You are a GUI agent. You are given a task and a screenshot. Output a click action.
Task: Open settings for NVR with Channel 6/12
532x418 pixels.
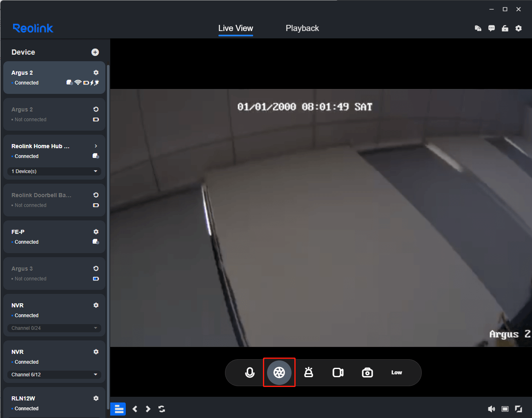[x=96, y=352]
